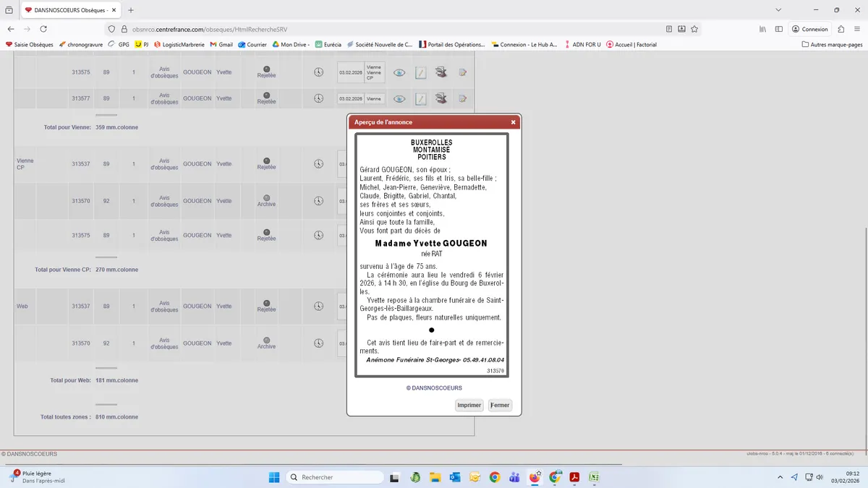Screen dimensions: 868x488
Task: Open the edit pencil icon in row 313577
Action: pyautogui.click(x=420, y=98)
